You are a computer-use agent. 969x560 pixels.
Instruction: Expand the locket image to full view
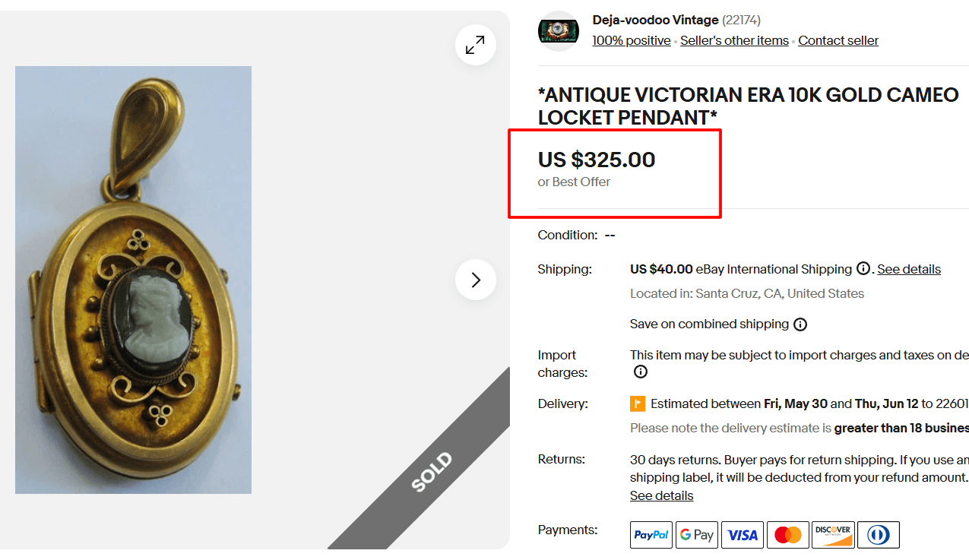(476, 46)
